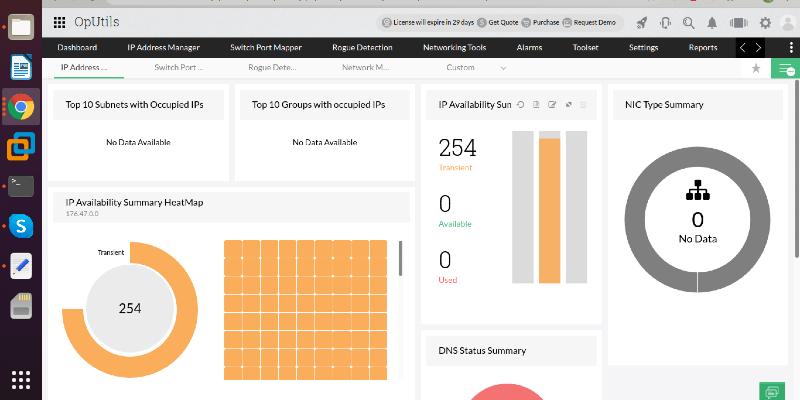Expand the Custom dashboard dropdown chevron
Viewport: 800px width, 400px height.
tap(503, 68)
